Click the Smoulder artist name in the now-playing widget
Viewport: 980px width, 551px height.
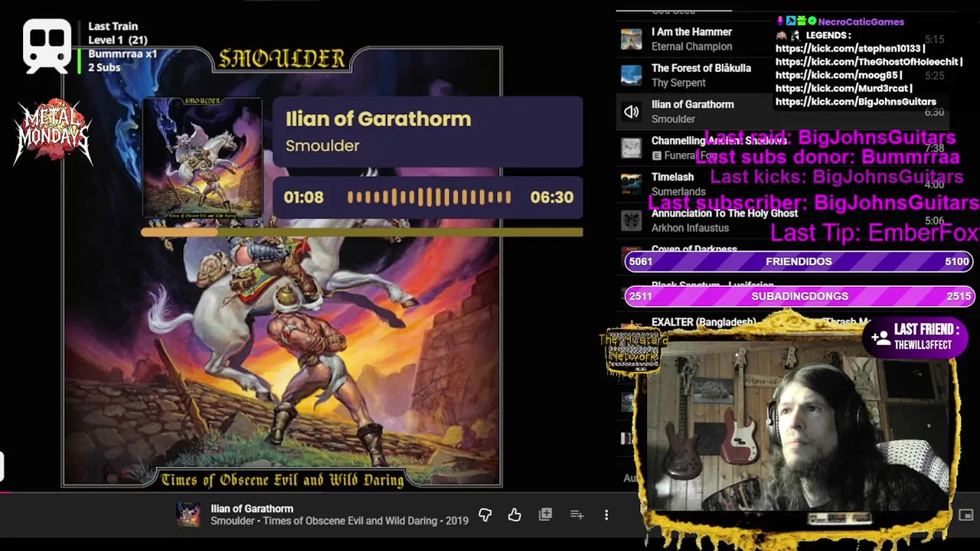tap(322, 145)
